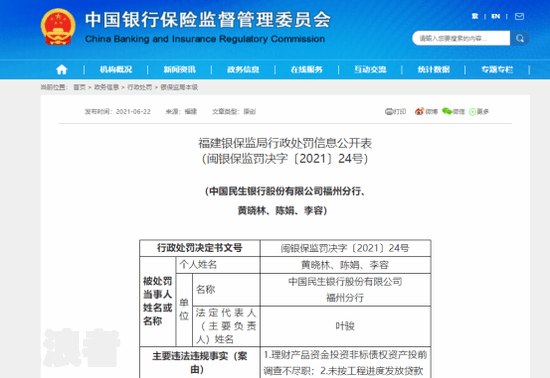This screenshot has height=378, width=550.
Task: Click the article type 文章类型: 原创
Action: pyautogui.click(x=234, y=112)
